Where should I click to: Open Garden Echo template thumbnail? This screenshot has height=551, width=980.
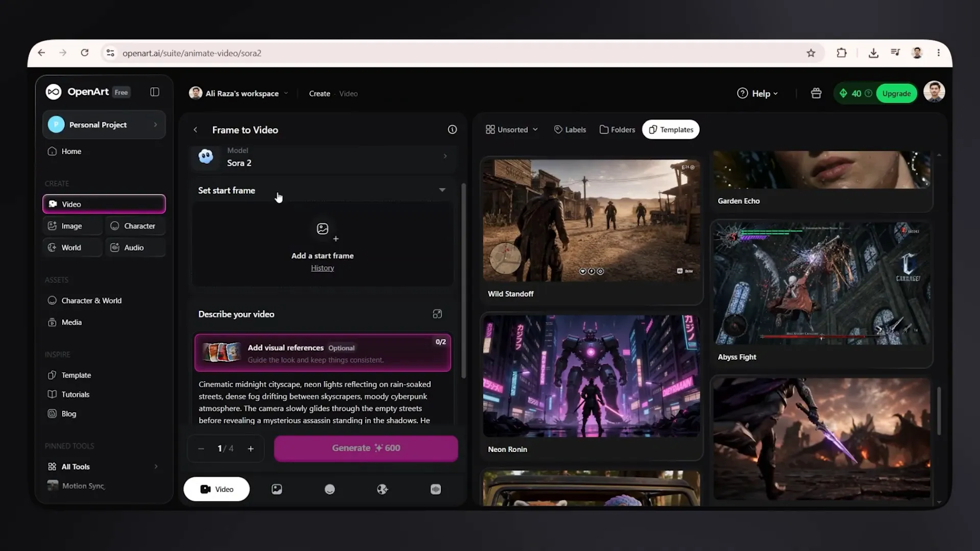pyautogui.click(x=821, y=170)
